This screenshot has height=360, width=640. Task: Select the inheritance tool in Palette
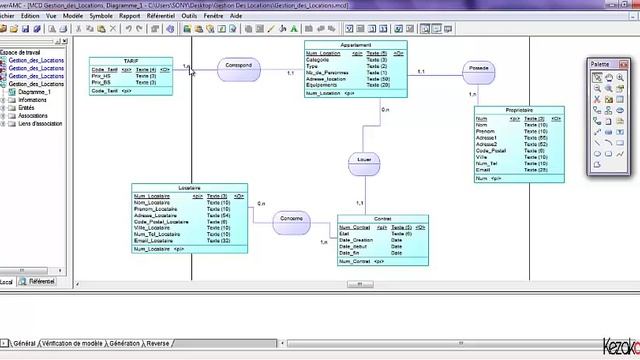[609, 110]
